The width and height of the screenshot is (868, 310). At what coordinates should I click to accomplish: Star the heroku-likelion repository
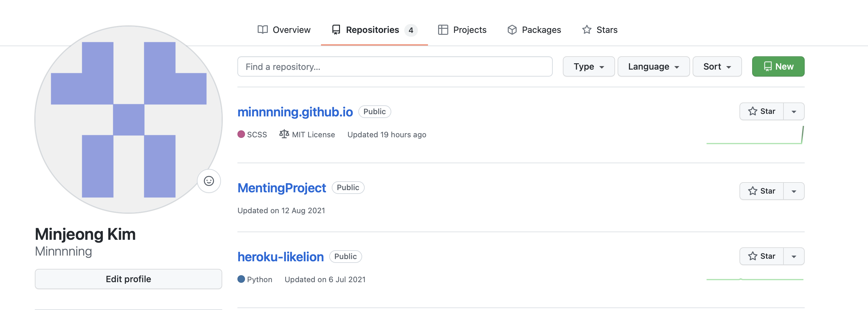point(762,256)
